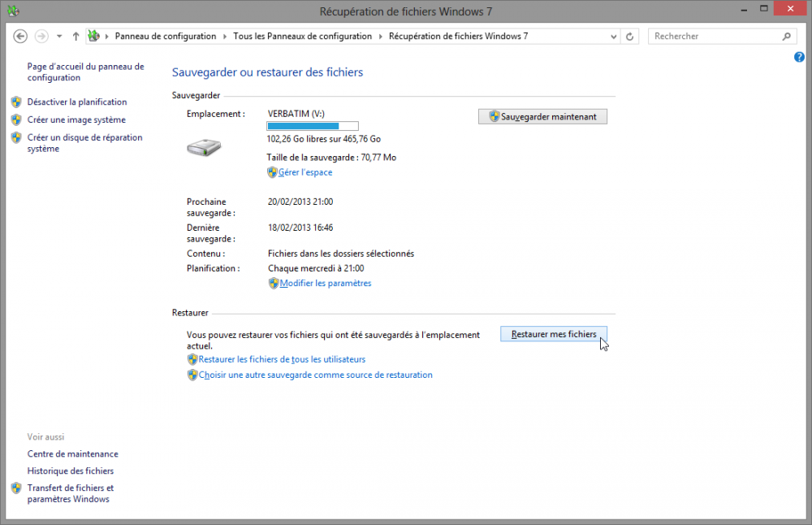Click shield icon beside Choisir une autre sauvegarde
Viewport: 812px width, 525px height.
pyautogui.click(x=192, y=375)
